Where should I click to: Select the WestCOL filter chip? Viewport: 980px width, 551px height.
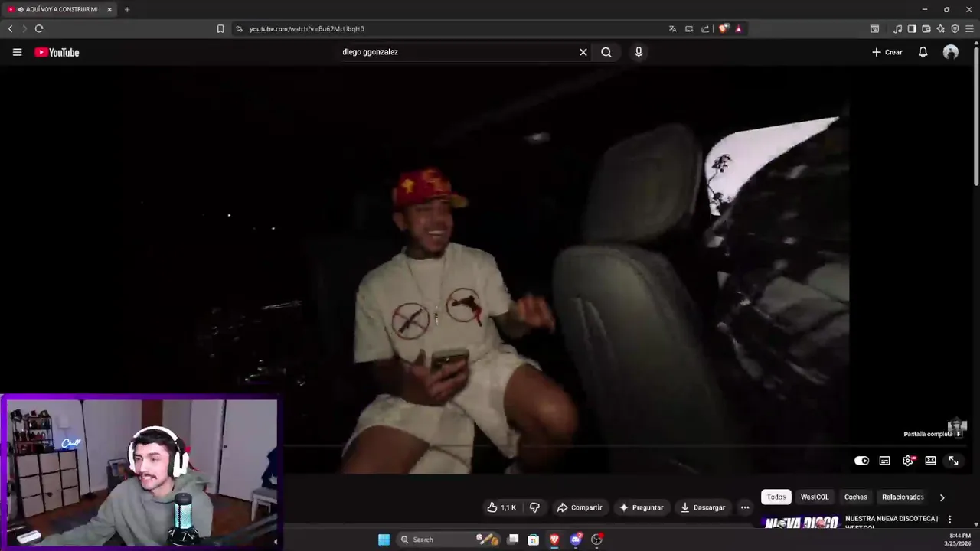[x=815, y=497]
